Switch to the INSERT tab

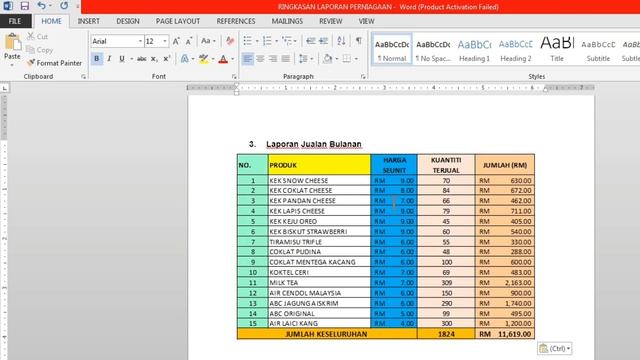[89, 21]
